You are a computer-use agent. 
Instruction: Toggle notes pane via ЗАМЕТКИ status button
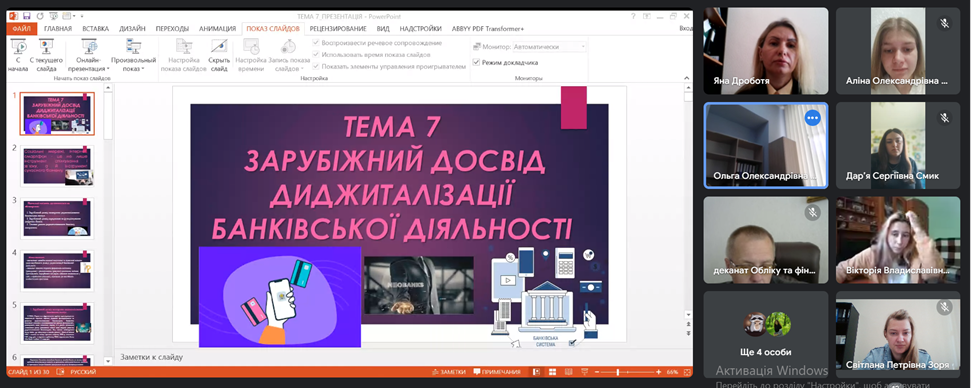click(x=449, y=372)
